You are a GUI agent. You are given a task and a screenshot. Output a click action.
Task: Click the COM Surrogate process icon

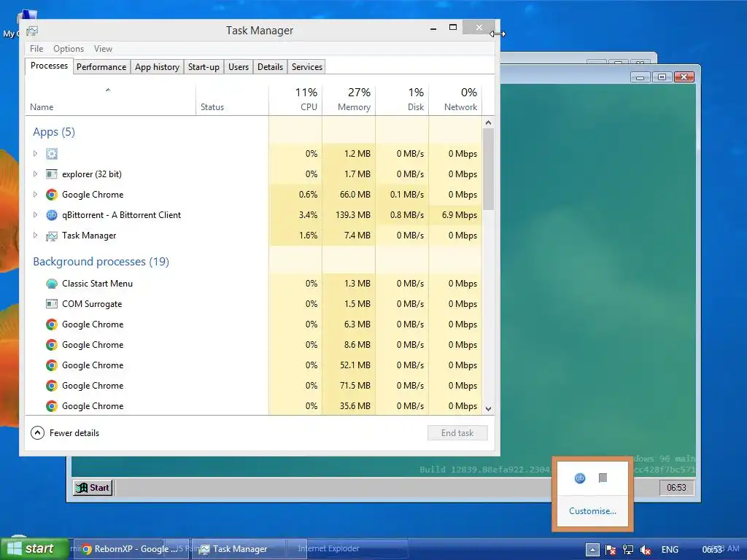point(52,304)
